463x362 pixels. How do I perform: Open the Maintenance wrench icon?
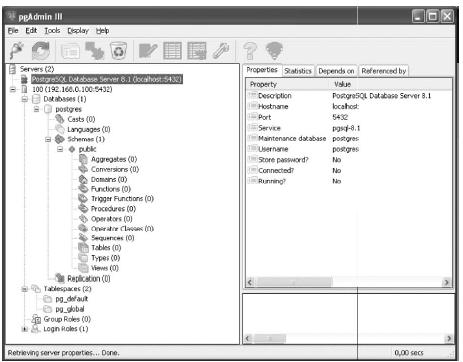[x=221, y=51]
